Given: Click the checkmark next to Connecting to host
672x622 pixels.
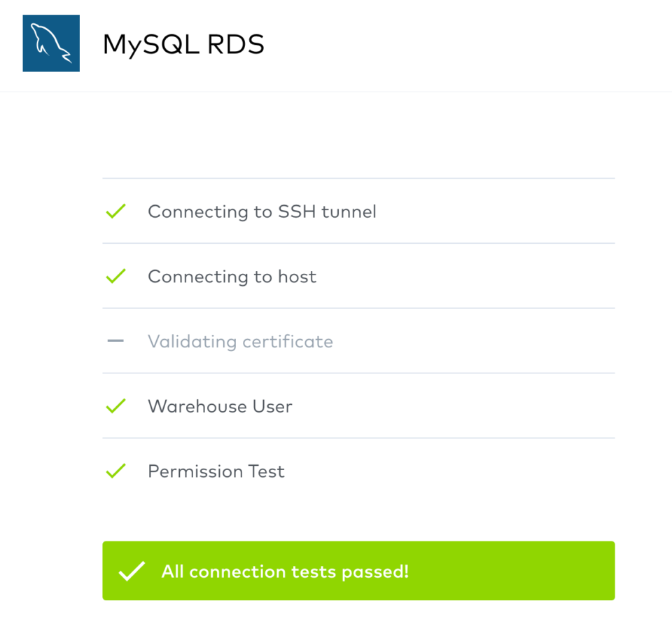Looking at the screenshot, I should coord(115,276).
